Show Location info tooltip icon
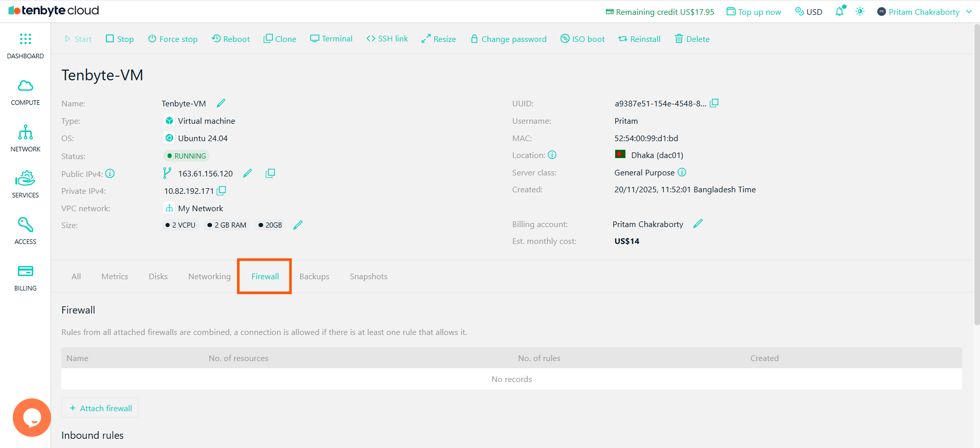980x448 pixels. (x=552, y=155)
